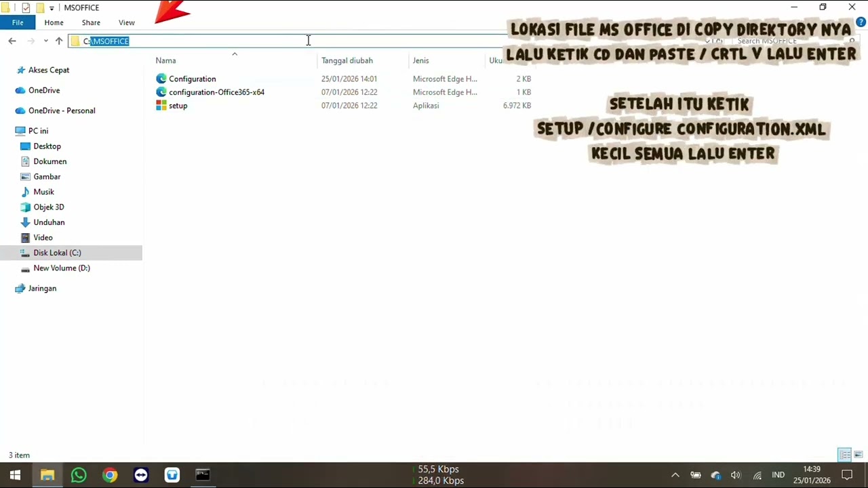Switch to details view layout button
868x488 pixels.
click(845, 454)
